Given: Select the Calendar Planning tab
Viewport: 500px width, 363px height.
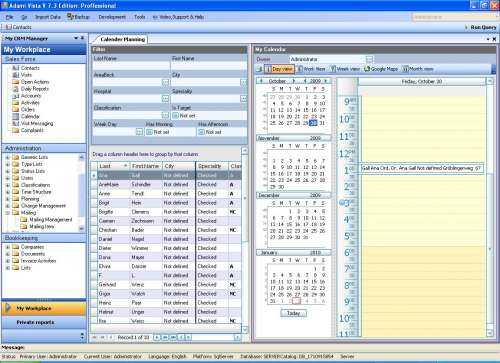Looking at the screenshot, I should 122,39.
